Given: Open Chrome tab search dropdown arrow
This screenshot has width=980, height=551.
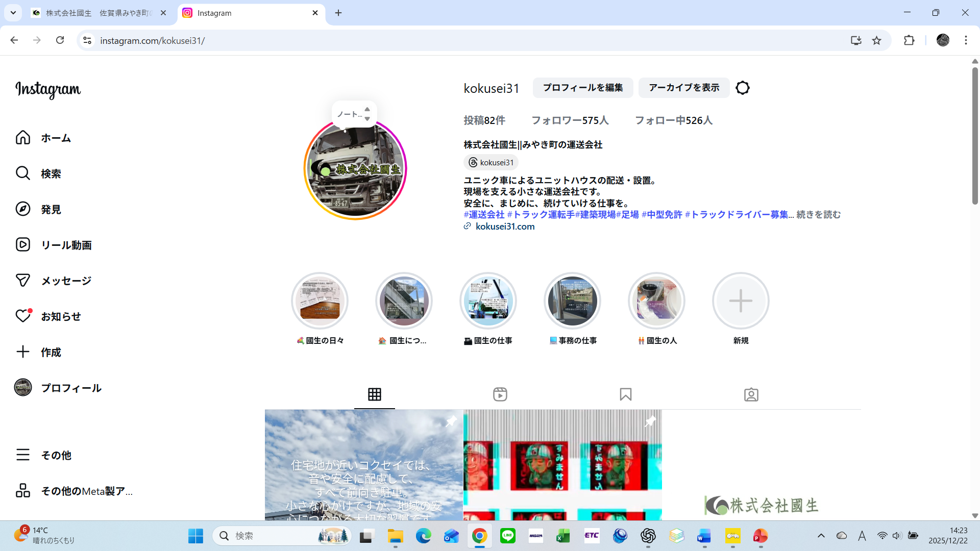Looking at the screenshot, I should click(x=13, y=13).
